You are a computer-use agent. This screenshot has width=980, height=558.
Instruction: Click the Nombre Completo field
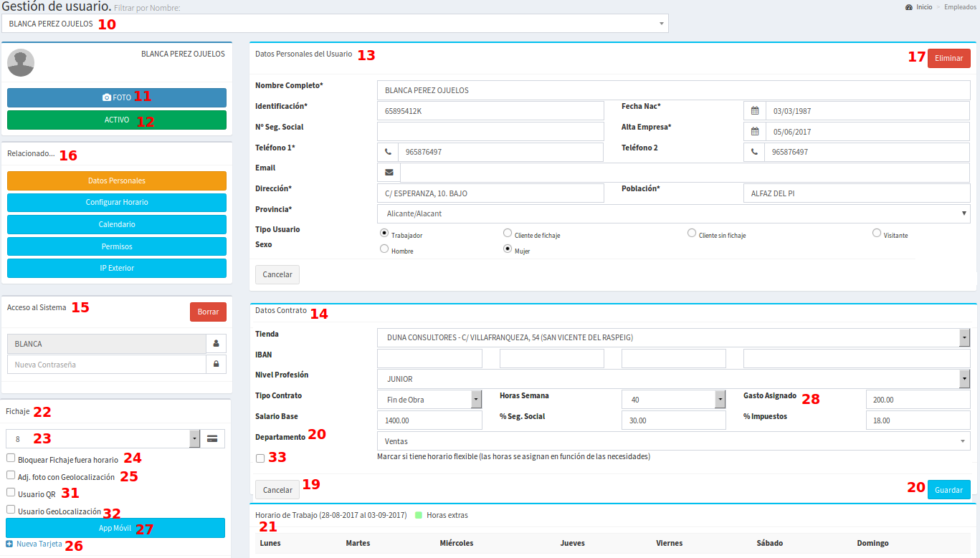pyautogui.click(x=673, y=90)
